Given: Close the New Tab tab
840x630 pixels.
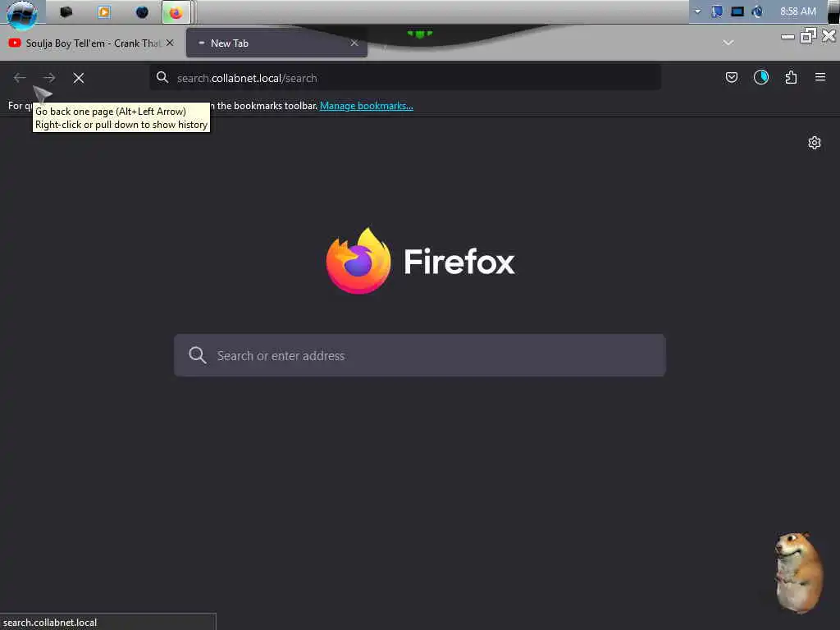Looking at the screenshot, I should 354,43.
